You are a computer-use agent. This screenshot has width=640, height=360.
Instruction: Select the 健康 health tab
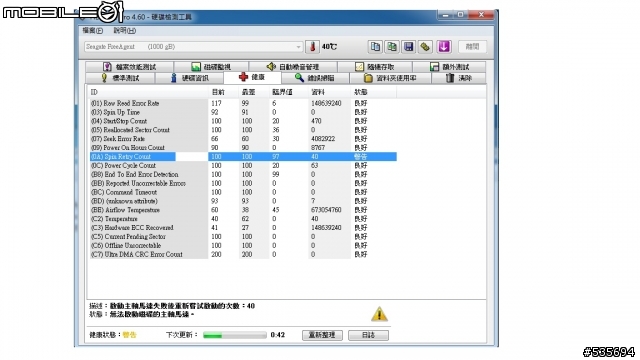[252, 77]
